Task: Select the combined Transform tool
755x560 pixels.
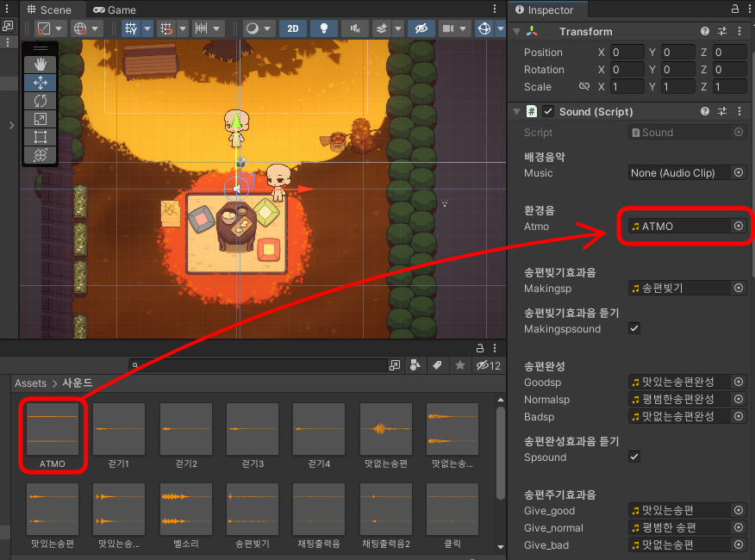Action: click(x=41, y=155)
